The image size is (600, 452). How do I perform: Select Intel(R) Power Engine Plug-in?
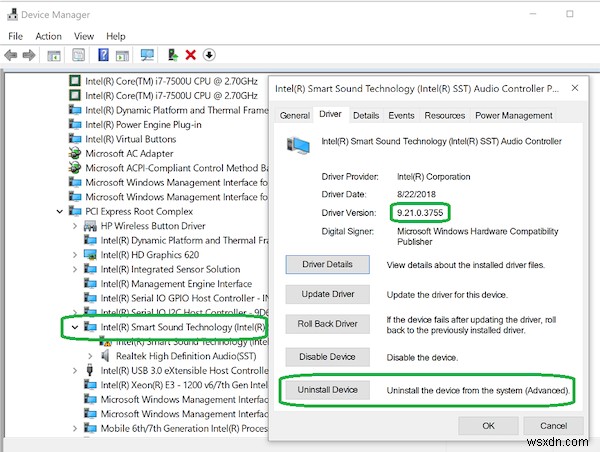143,125
